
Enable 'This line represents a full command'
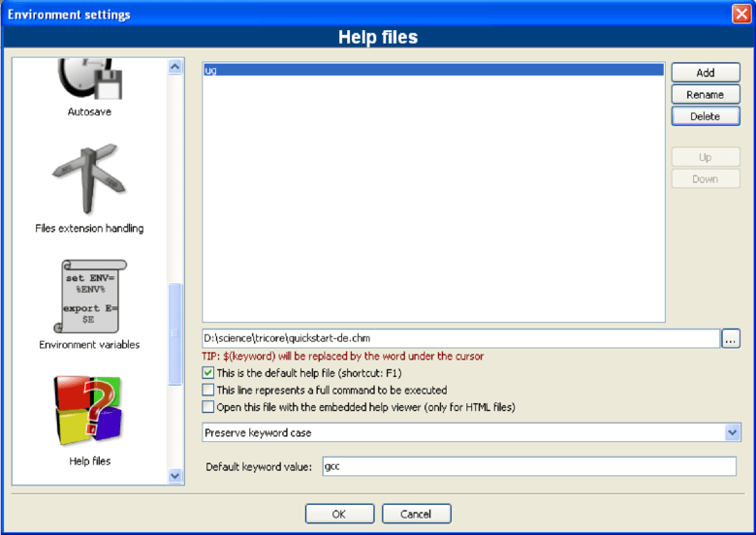[x=208, y=390]
